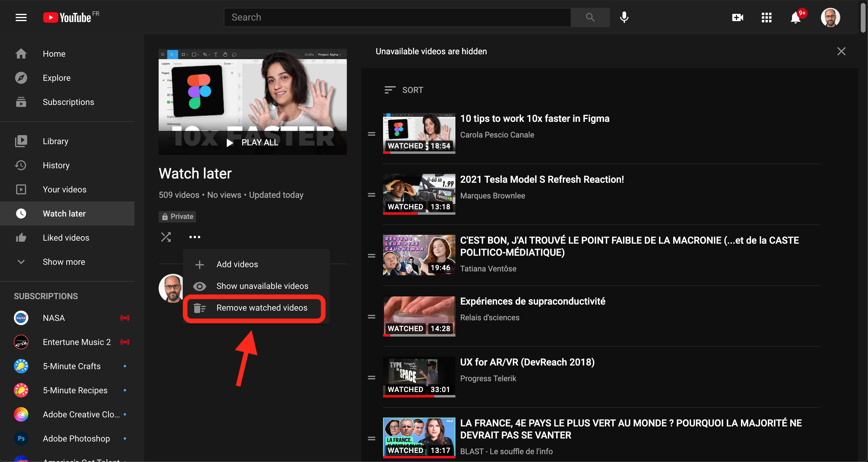Open UX for AR/VR video thumbnail
This screenshot has width=868, height=462.
tap(419, 377)
